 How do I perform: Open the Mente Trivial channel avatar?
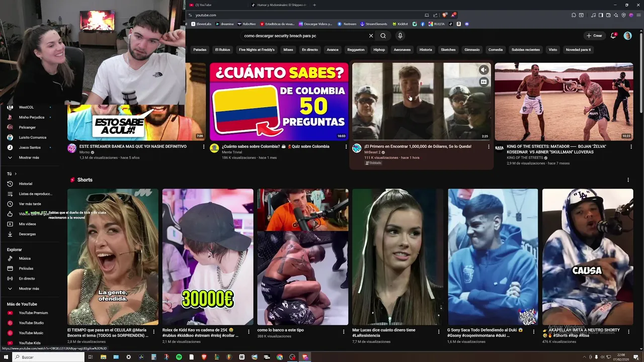point(214,148)
